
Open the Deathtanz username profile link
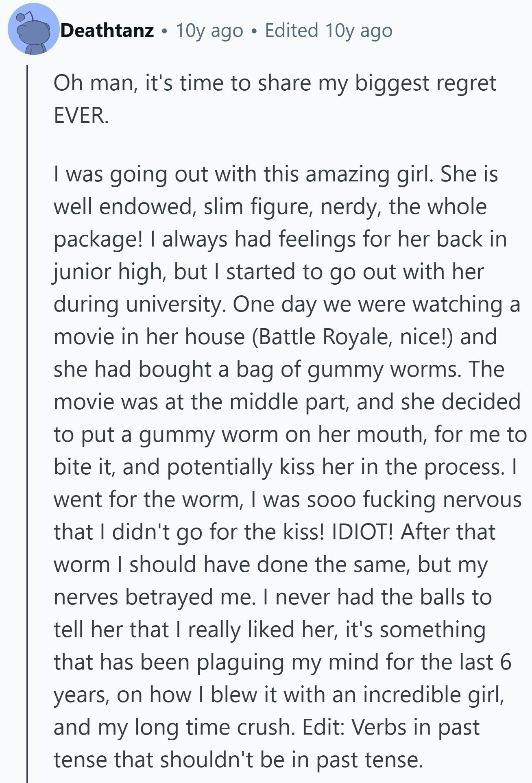point(107,31)
